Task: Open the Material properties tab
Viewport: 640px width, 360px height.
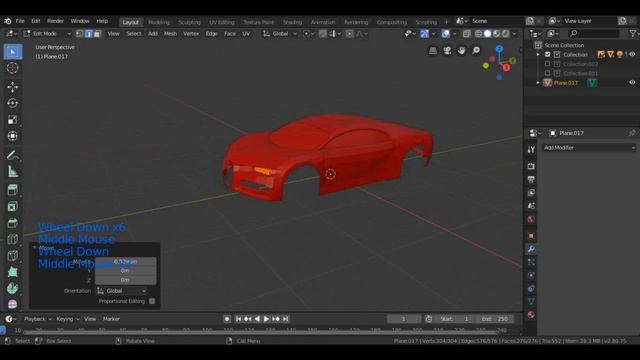Action: pos(531,315)
